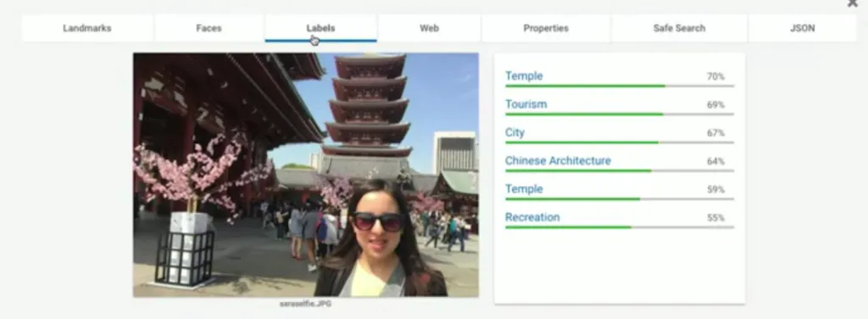Click the Chinese Architecture label
Image resolution: width=868 pixels, height=319 pixels.
click(x=558, y=161)
